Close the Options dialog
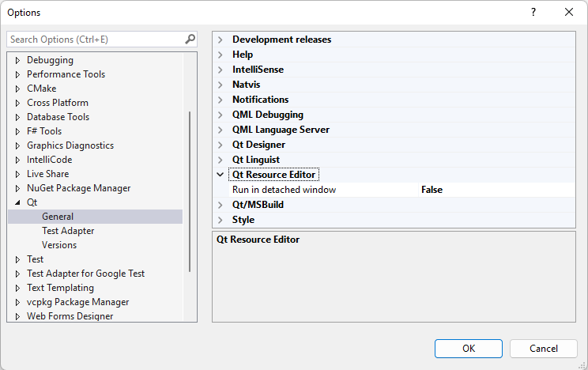This screenshot has height=370, width=588. (569, 12)
